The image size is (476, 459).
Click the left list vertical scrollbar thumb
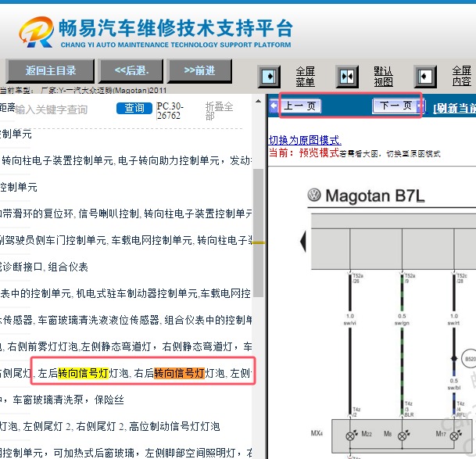[x=259, y=233]
